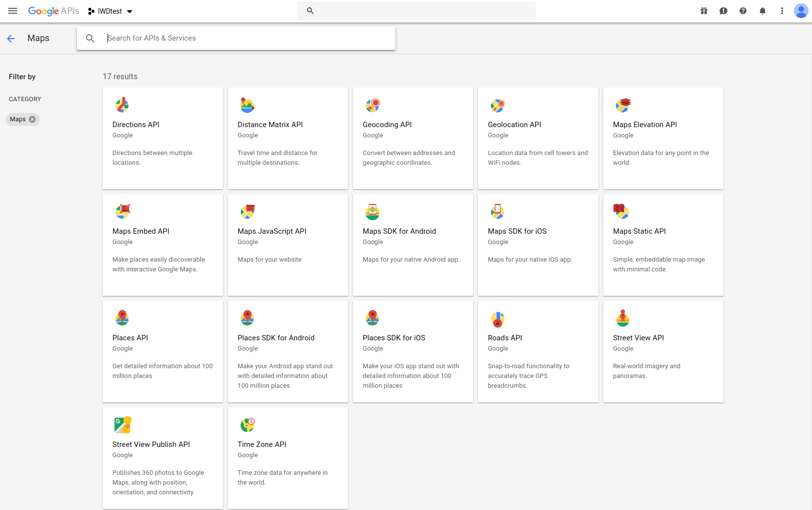The width and height of the screenshot is (812, 510).
Task: Open the Maps JavaScript API title
Action: click(272, 231)
